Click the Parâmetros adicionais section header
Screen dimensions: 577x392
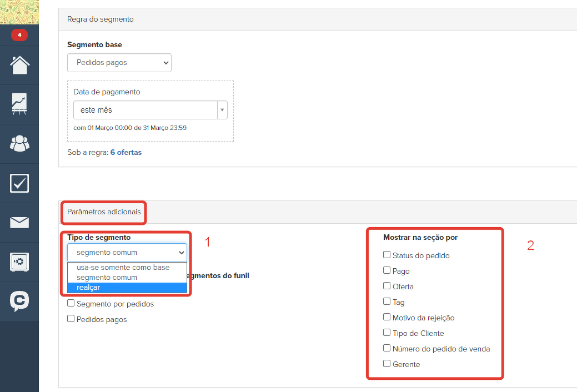pos(104,212)
